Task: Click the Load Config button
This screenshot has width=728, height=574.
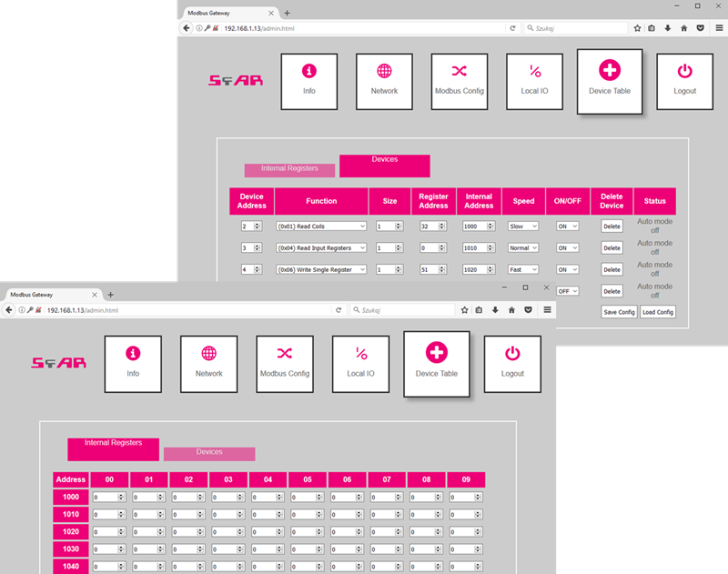Action: 657,312
